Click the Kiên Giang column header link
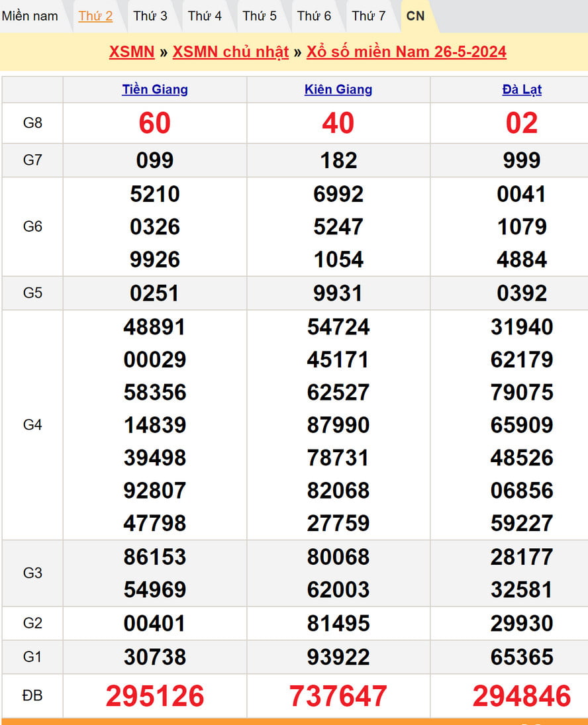 point(338,89)
